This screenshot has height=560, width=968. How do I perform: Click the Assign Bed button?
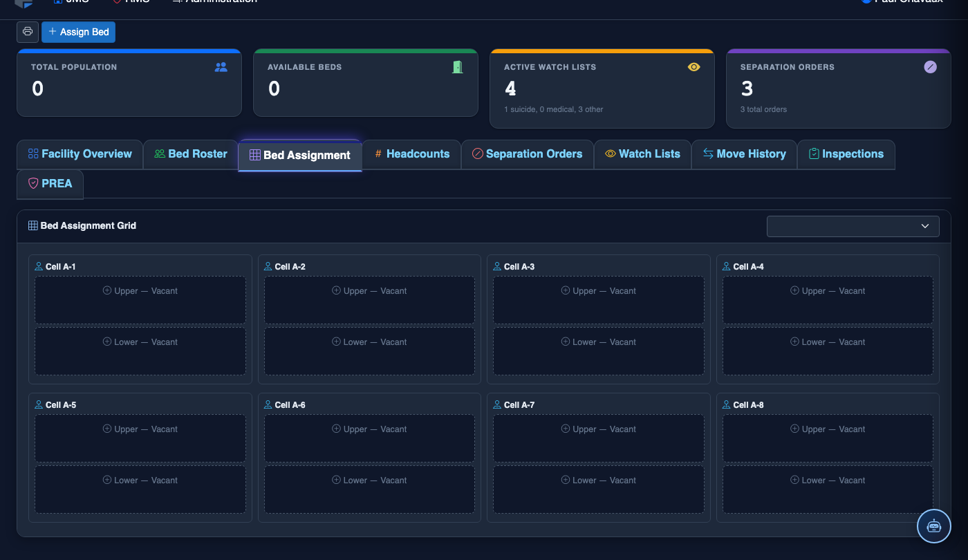[79, 32]
